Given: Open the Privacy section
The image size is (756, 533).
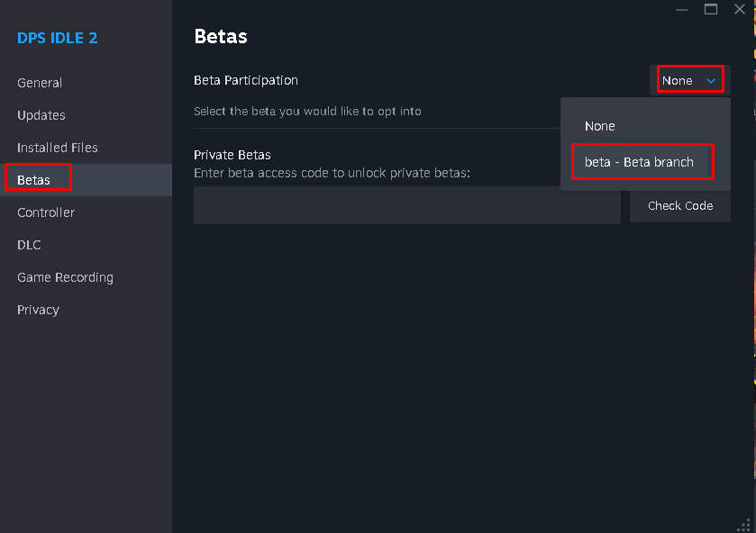Looking at the screenshot, I should (38, 310).
